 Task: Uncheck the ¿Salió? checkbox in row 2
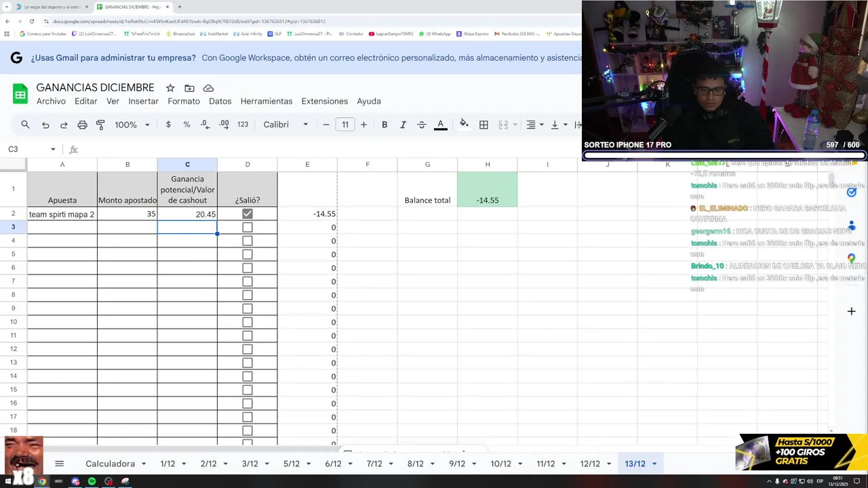tap(248, 213)
